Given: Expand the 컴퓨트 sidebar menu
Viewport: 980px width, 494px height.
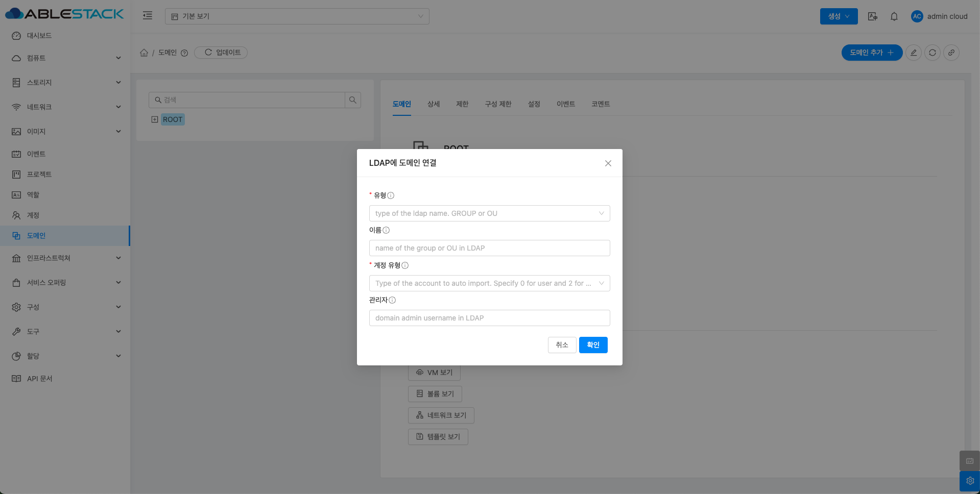Looking at the screenshot, I should coord(65,58).
